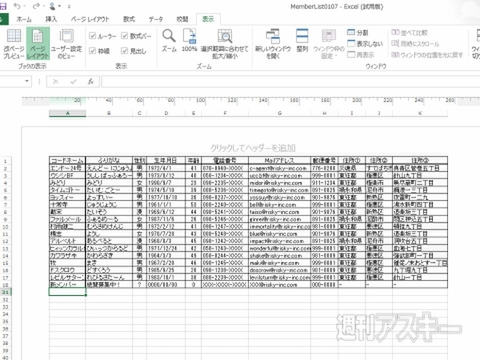Toggle the 見出し checkbox
The image size is (480, 360).
pos(134,51)
